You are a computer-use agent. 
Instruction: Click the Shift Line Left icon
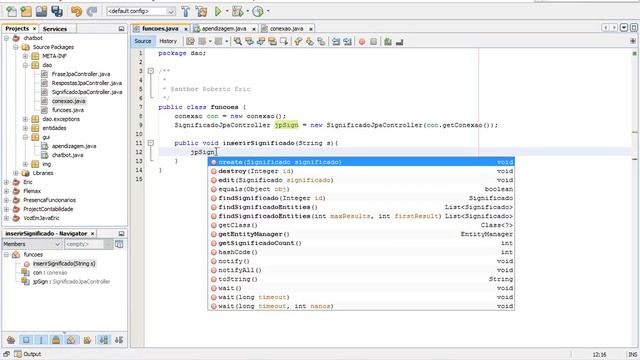[336, 41]
